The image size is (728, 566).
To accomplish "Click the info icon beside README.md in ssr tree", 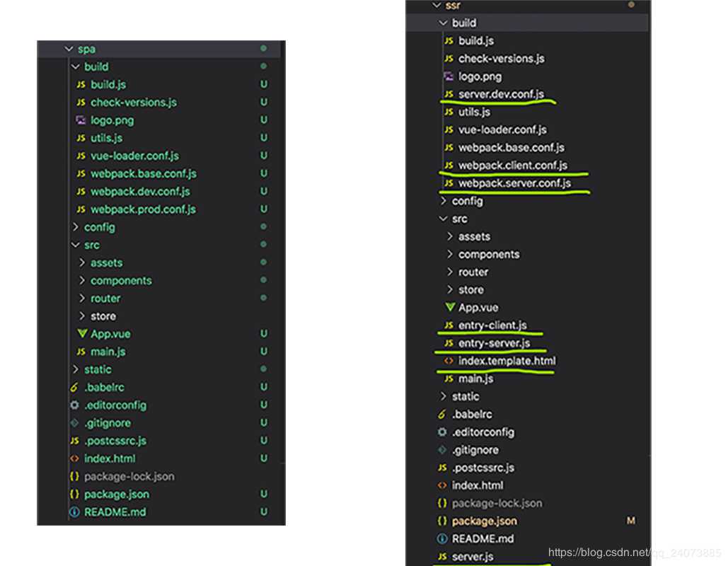I will (x=442, y=538).
